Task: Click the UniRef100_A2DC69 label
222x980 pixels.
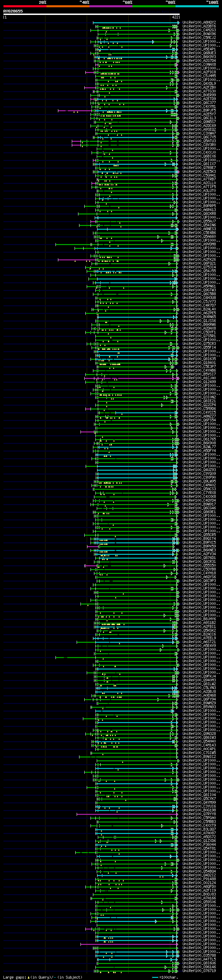Action: (199, 125)
